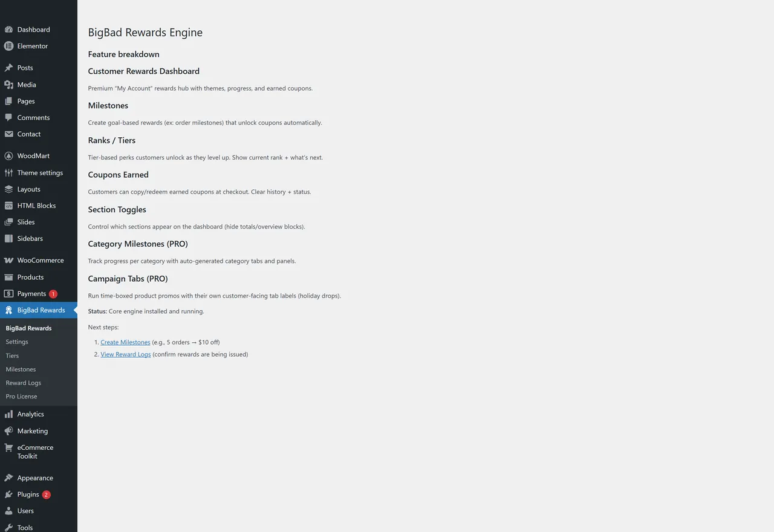Screen dimensions: 774x532
Task: Click the Marketing megaphone icon
Action: 8,431
